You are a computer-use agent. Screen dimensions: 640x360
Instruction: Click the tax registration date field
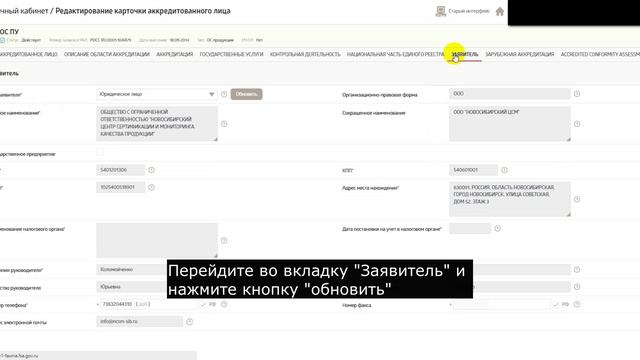point(470,229)
